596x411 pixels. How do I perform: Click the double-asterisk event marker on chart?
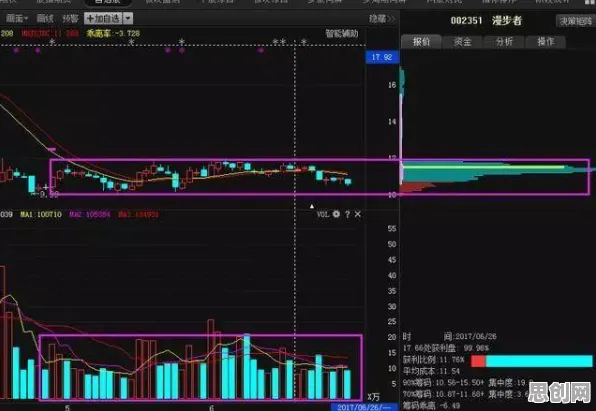point(279,41)
